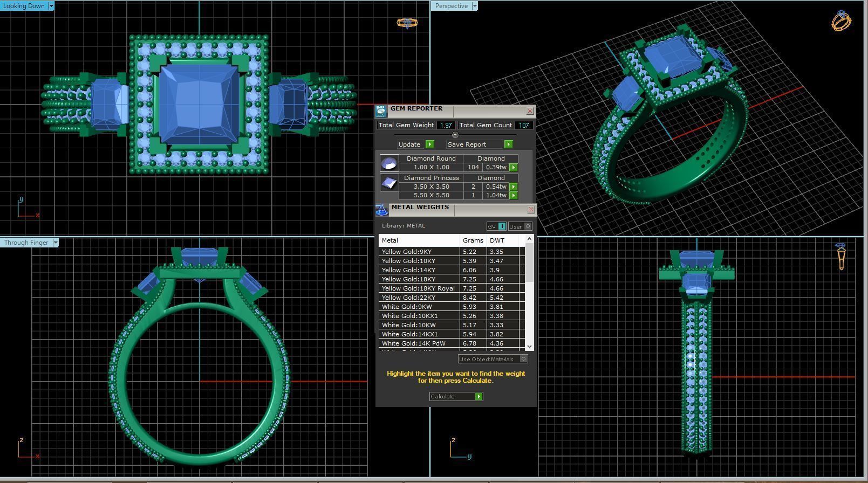Viewport: 868px width, 483px height.
Task: Open the Looking Down view dropdown
Action: click(51, 6)
